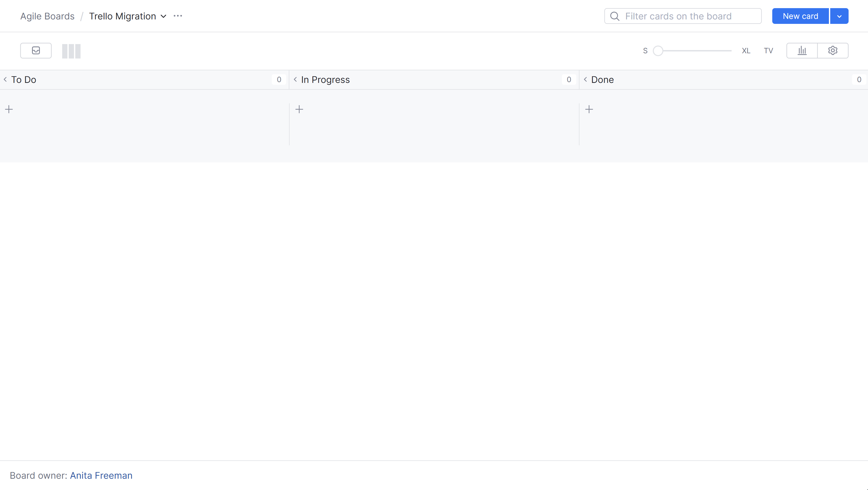Open the board settings gear icon
The height and width of the screenshot is (490, 868).
click(833, 50)
